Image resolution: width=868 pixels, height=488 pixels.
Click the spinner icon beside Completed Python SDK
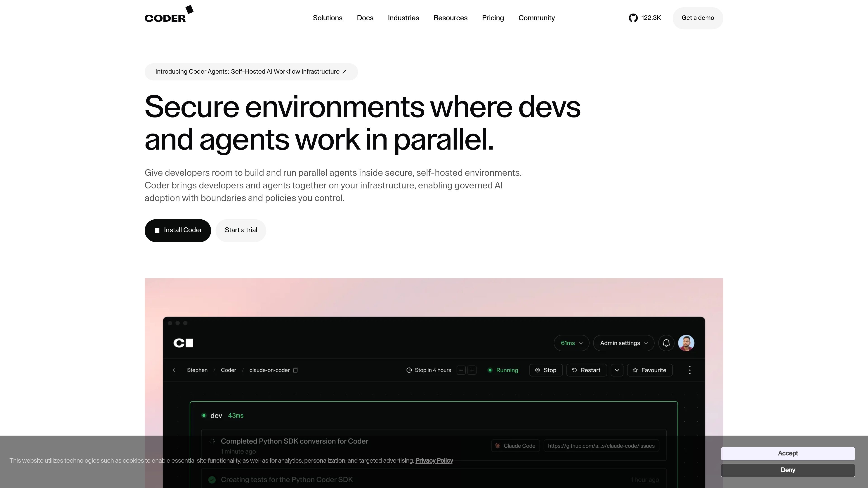pos(212,441)
